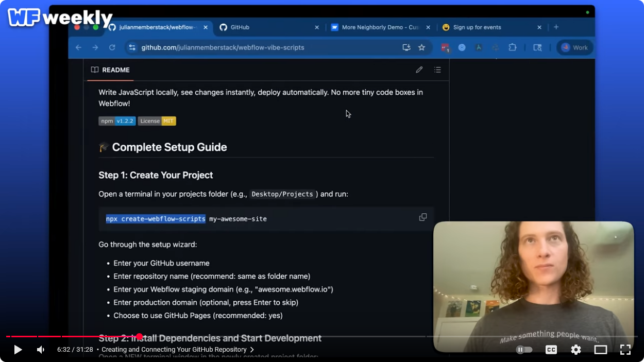This screenshot has width=644, height=362.
Task: Expand chapter 'Creating and Connecting Your GitHub Repository'
Action: click(178, 350)
